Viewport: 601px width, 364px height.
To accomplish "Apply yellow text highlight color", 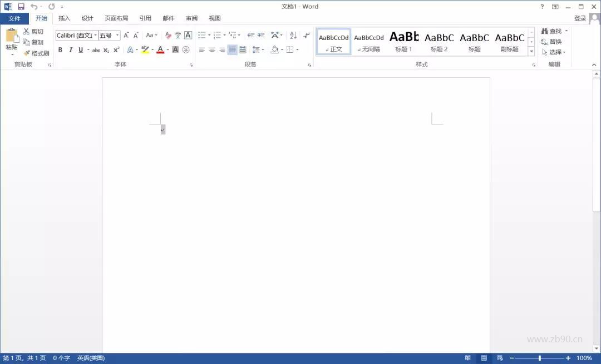I will point(144,49).
